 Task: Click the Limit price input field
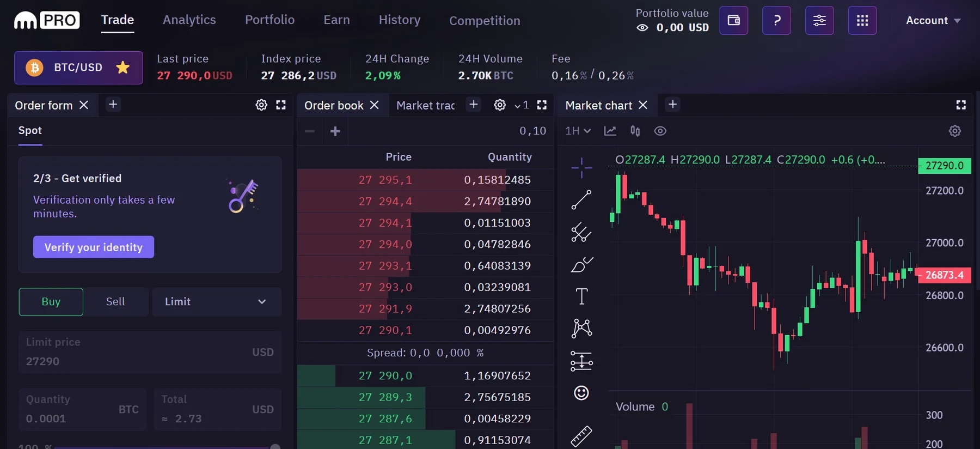point(150,352)
